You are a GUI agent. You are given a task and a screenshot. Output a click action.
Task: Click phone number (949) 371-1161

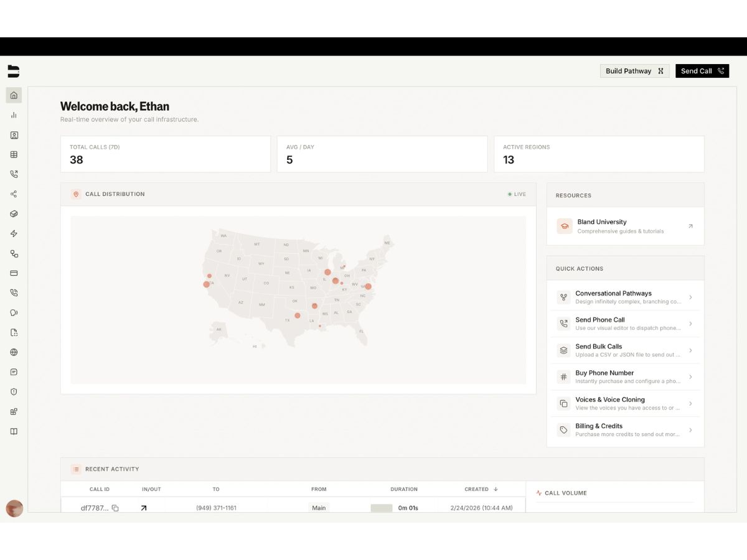click(x=216, y=508)
